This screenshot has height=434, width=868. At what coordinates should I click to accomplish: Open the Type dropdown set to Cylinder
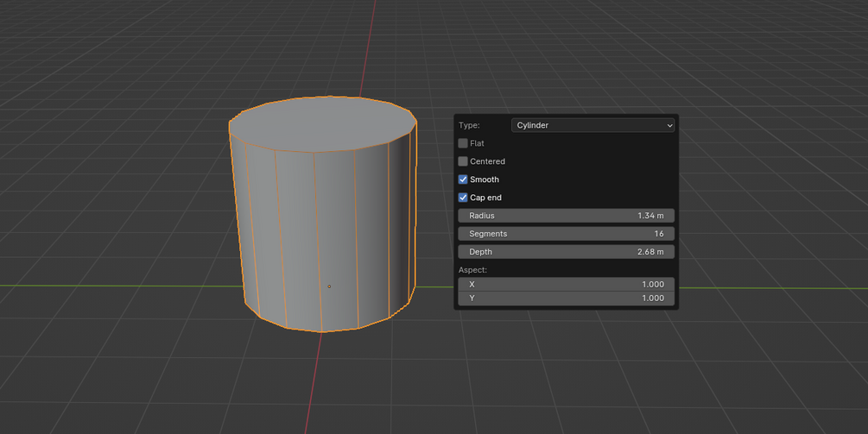(592, 125)
